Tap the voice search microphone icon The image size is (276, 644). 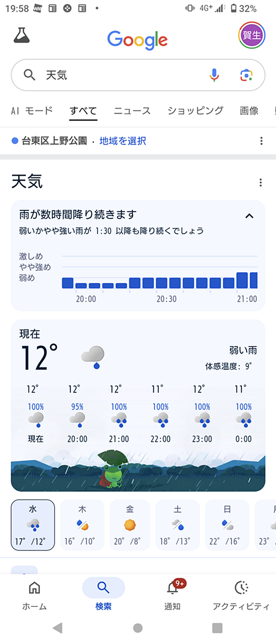coord(214,75)
